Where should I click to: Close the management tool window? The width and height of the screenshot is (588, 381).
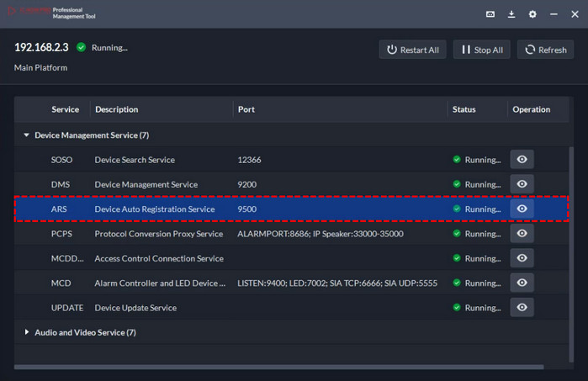(x=575, y=14)
